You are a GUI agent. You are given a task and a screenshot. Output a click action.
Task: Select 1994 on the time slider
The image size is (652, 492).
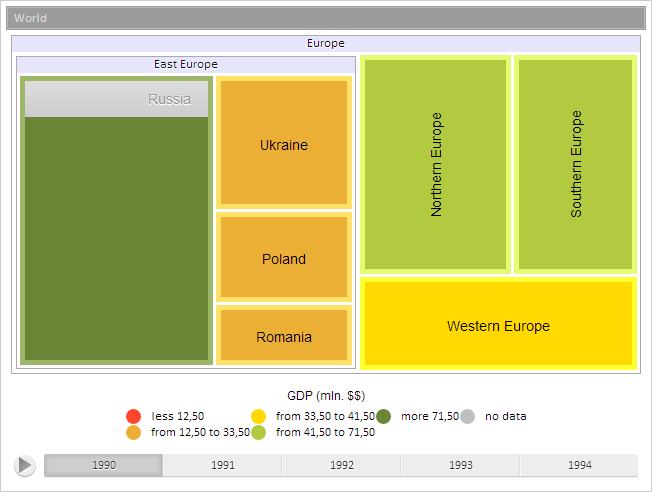(579, 465)
